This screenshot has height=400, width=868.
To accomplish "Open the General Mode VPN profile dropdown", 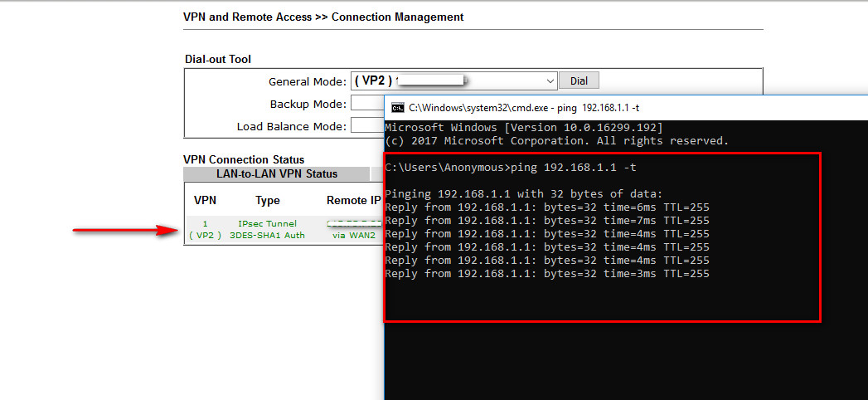I will click(x=453, y=81).
